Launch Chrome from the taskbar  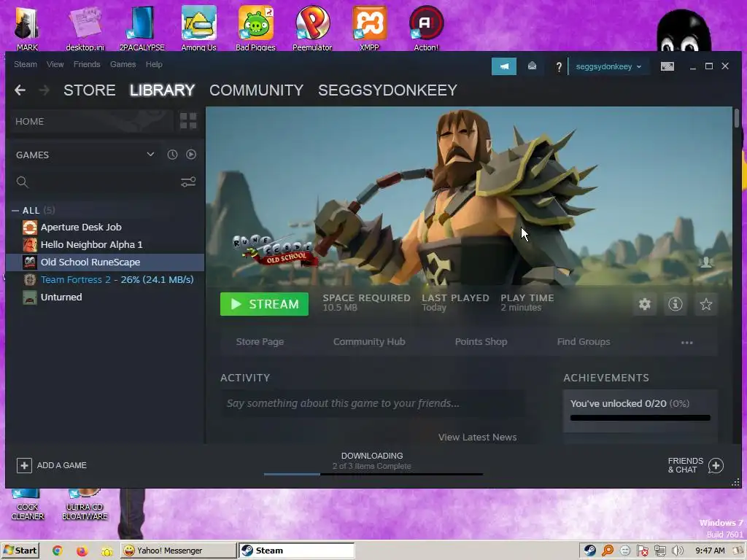pyautogui.click(x=58, y=551)
